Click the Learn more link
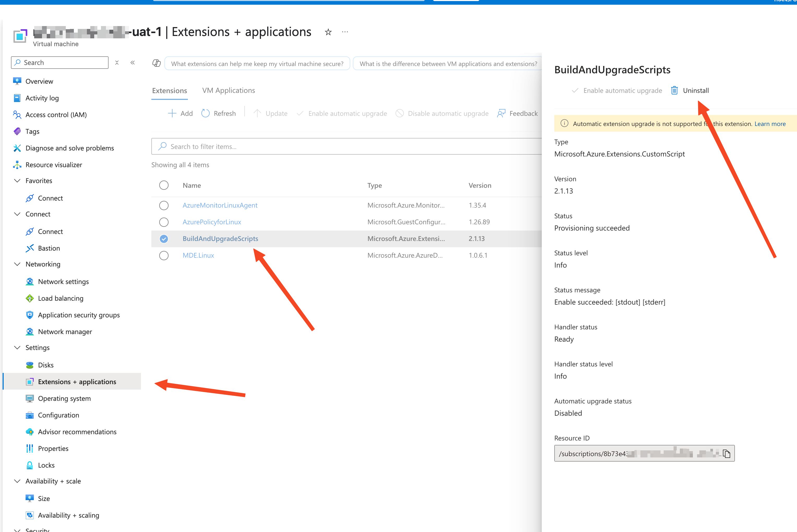 click(x=770, y=124)
